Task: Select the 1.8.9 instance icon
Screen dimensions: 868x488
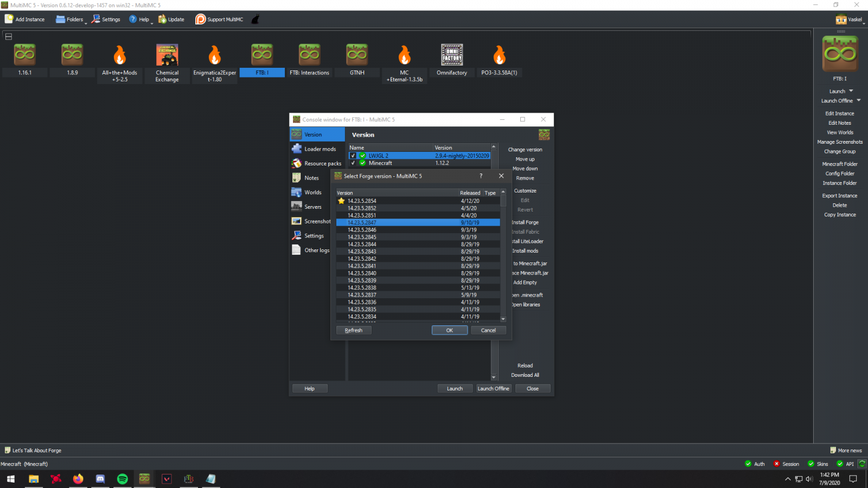Action: coord(72,55)
